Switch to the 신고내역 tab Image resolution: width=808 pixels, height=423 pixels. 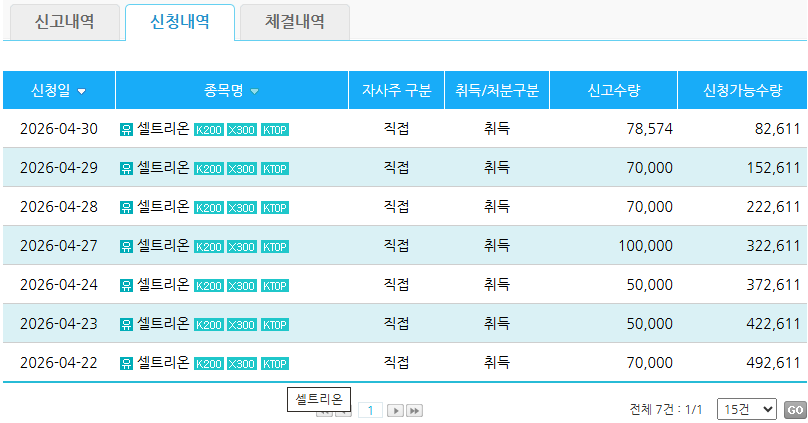pos(64,22)
